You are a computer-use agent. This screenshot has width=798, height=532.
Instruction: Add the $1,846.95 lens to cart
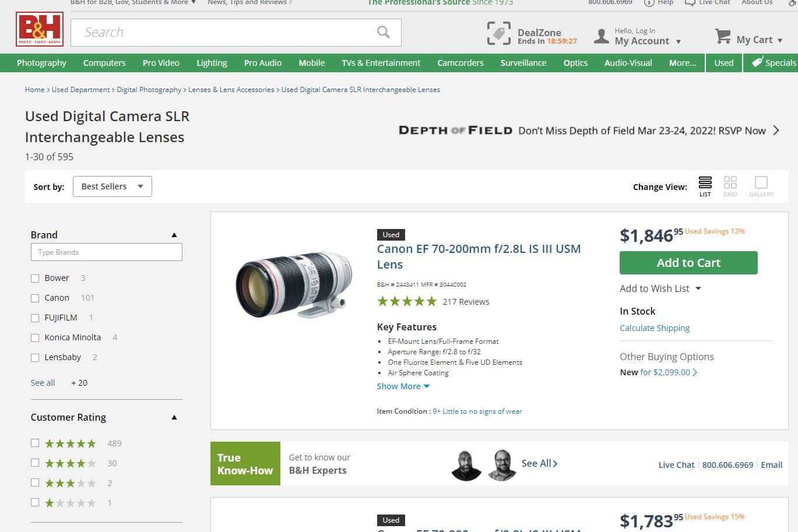pyautogui.click(x=688, y=263)
